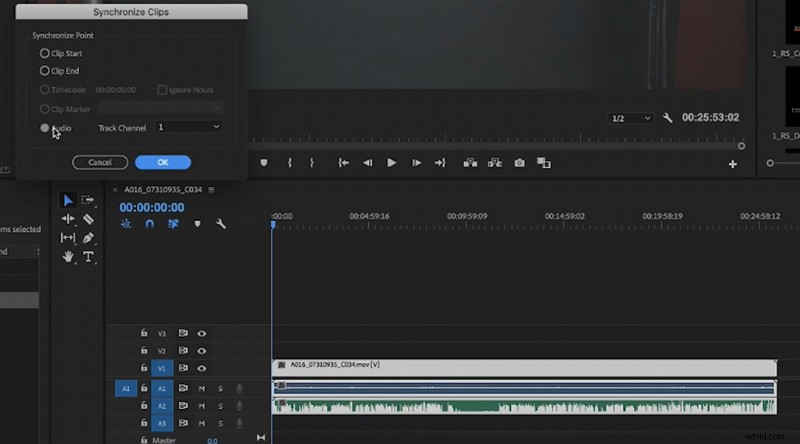Click the timeline timecode 00:00:00:00
800x444 pixels.
[152, 207]
